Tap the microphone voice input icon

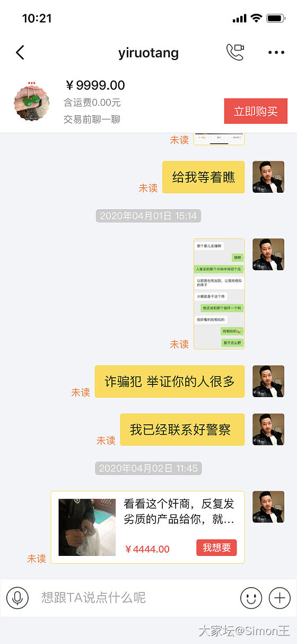pyautogui.click(x=18, y=598)
